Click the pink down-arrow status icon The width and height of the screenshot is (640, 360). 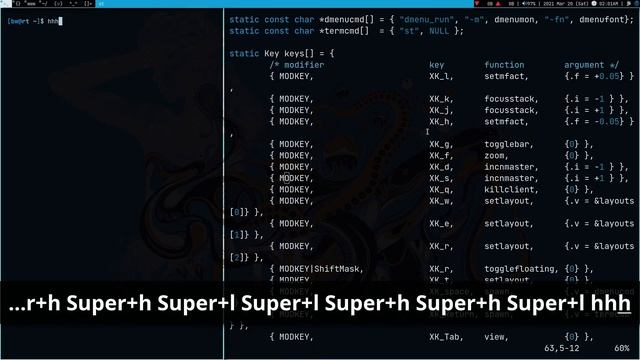point(477,3)
